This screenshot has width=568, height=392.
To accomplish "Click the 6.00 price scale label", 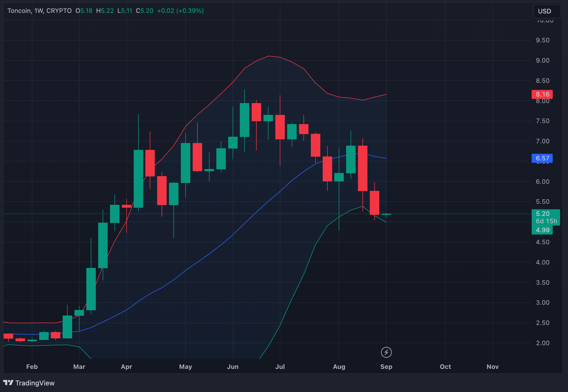I will click(543, 182).
